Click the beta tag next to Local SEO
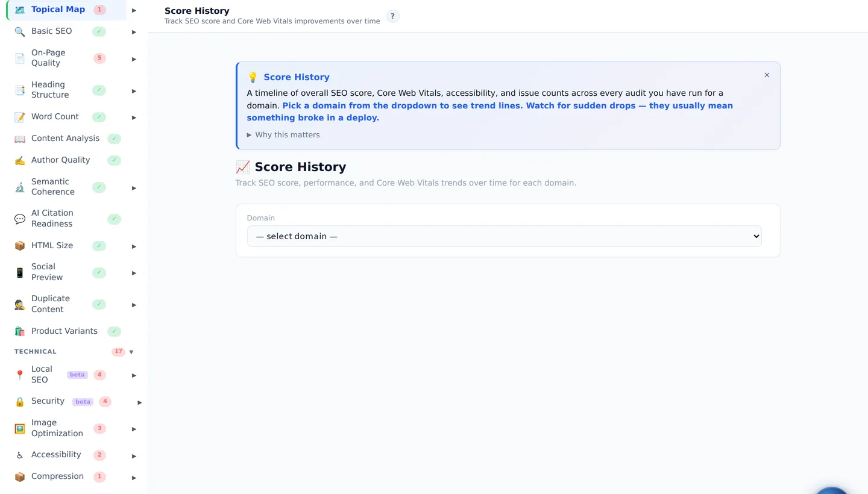The width and height of the screenshot is (868, 494). (x=77, y=375)
